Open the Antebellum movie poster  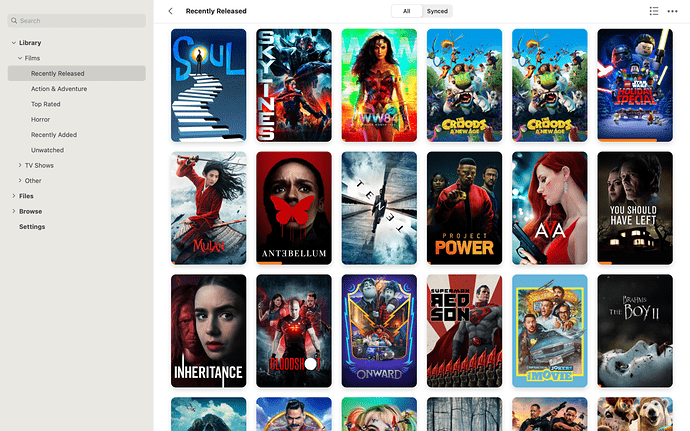coord(294,208)
